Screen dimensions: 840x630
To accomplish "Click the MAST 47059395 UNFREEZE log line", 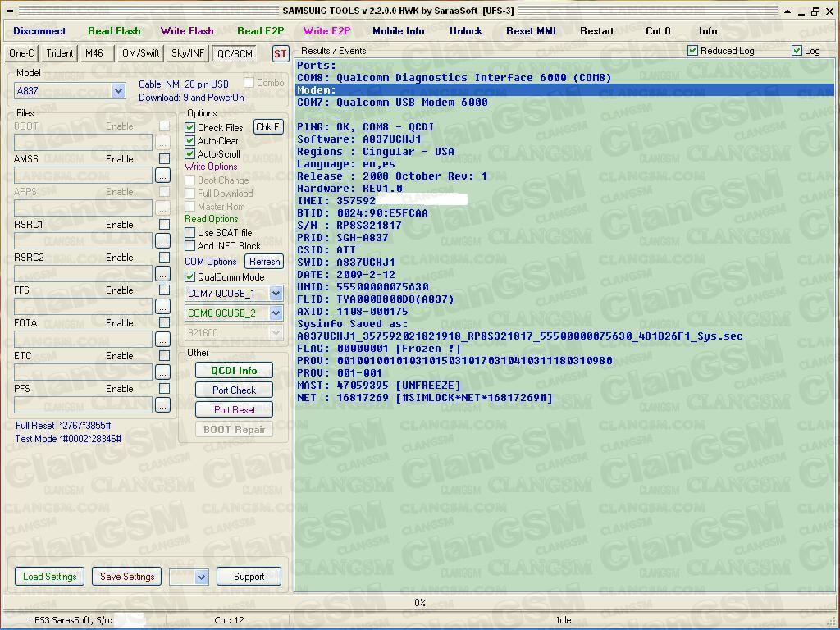I will pyautogui.click(x=379, y=386).
